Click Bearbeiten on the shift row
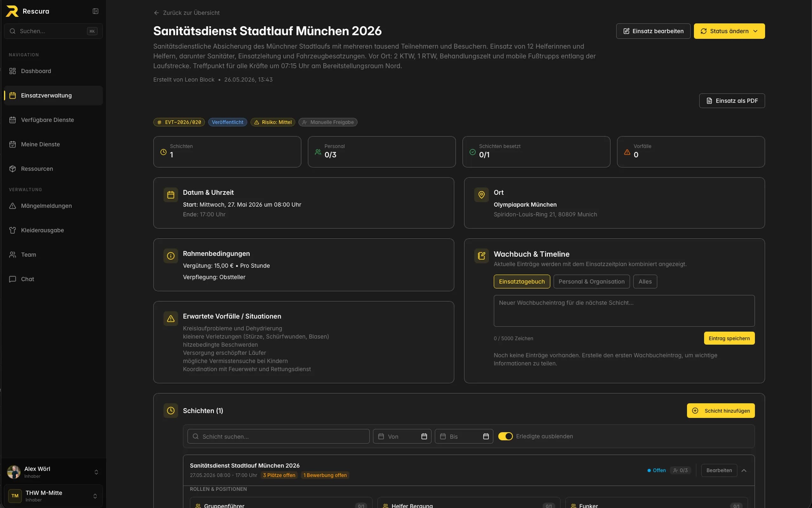Screen dimensions: 812x508 click(x=719, y=470)
